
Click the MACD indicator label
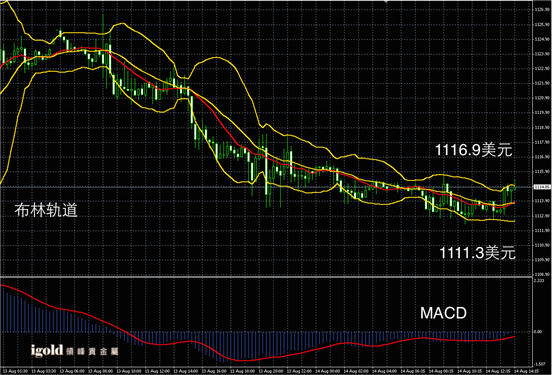(443, 313)
